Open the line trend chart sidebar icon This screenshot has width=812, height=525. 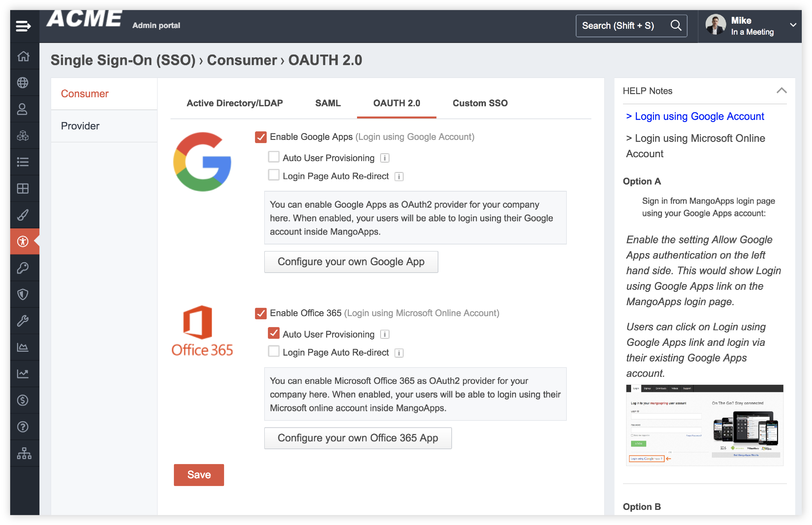coord(23,374)
